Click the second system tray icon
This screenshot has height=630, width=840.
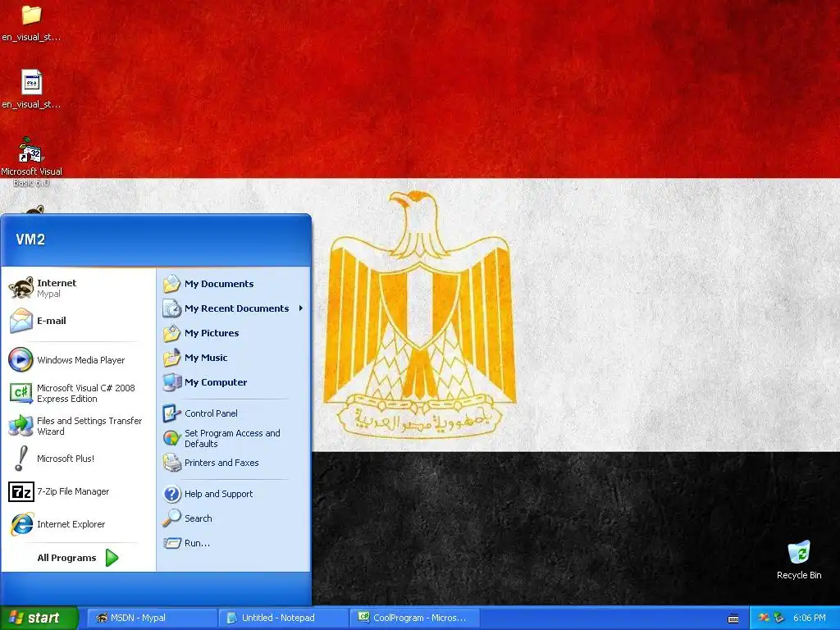coord(779,618)
